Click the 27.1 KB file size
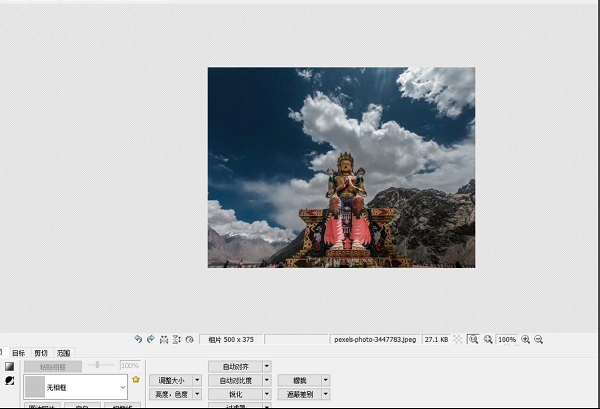The height and width of the screenshot is (409, 600). pos(437,339)
